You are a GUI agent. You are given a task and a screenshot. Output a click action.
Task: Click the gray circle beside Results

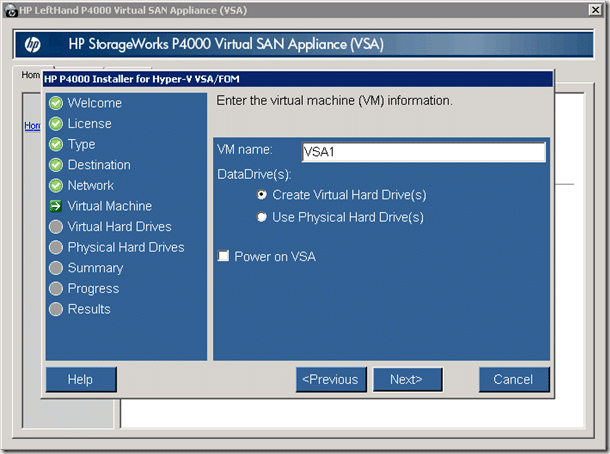[56, 309]
